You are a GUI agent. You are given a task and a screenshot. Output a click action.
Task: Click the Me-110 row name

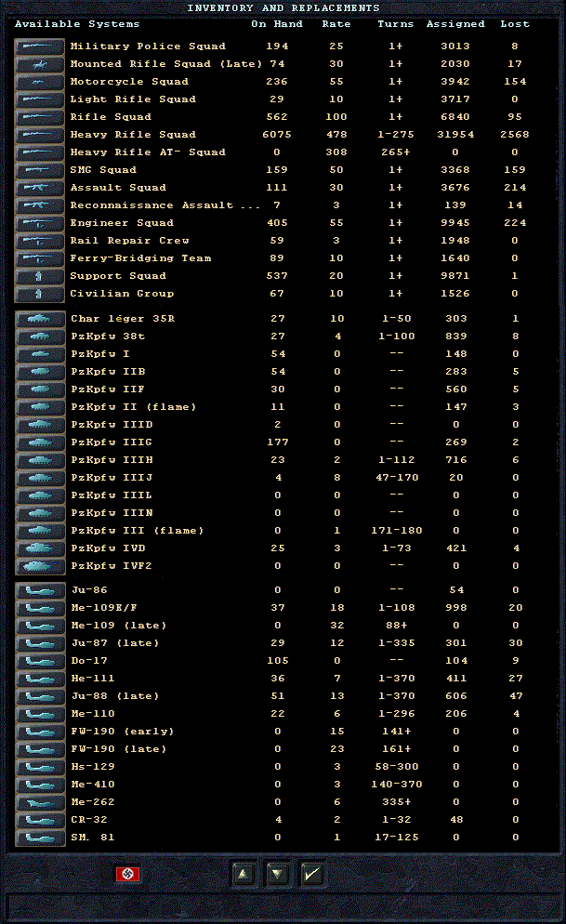tap(93, 714)
